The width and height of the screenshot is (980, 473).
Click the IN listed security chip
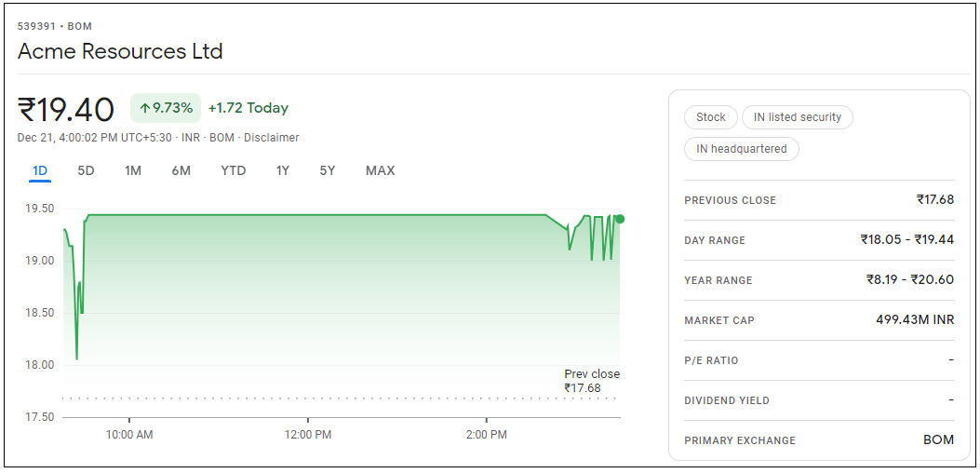(797, 117)
